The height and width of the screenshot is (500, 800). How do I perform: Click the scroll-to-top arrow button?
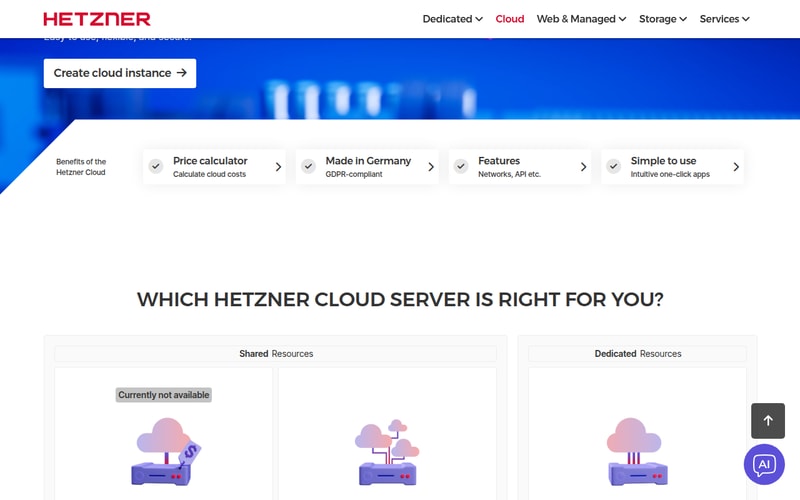768,421
